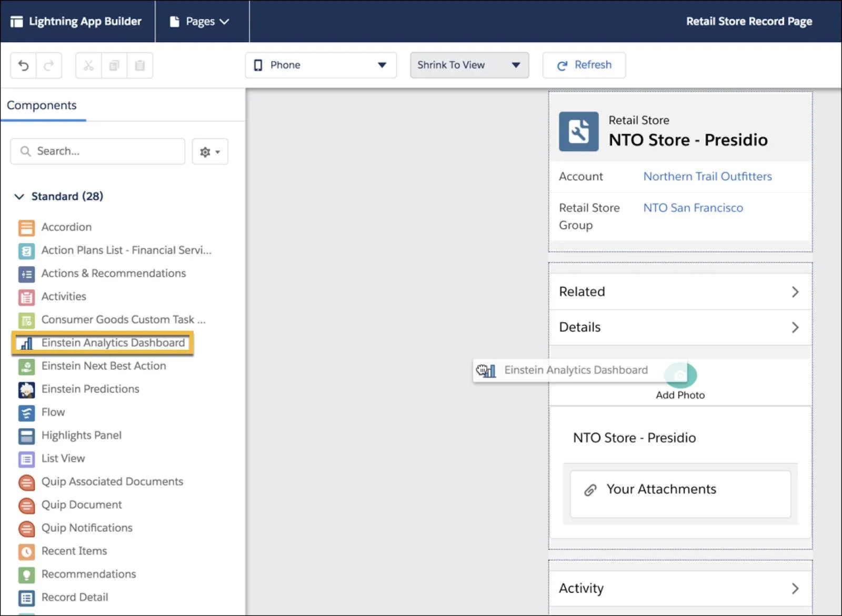Click the Quip Document icon

(26, 506)
